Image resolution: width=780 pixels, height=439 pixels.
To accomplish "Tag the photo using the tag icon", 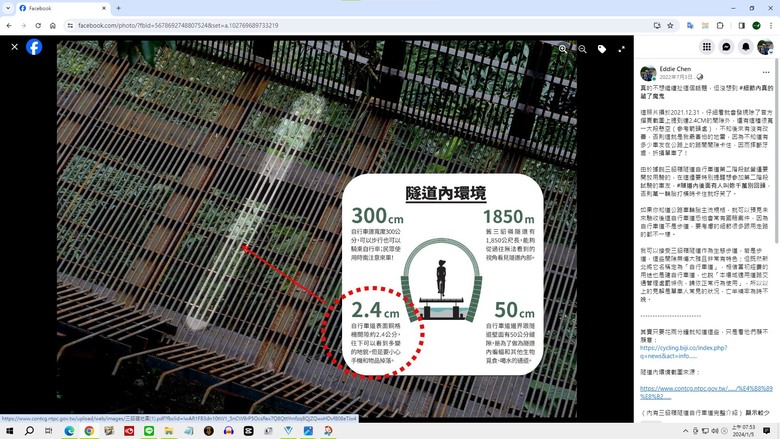I will 602,49.
